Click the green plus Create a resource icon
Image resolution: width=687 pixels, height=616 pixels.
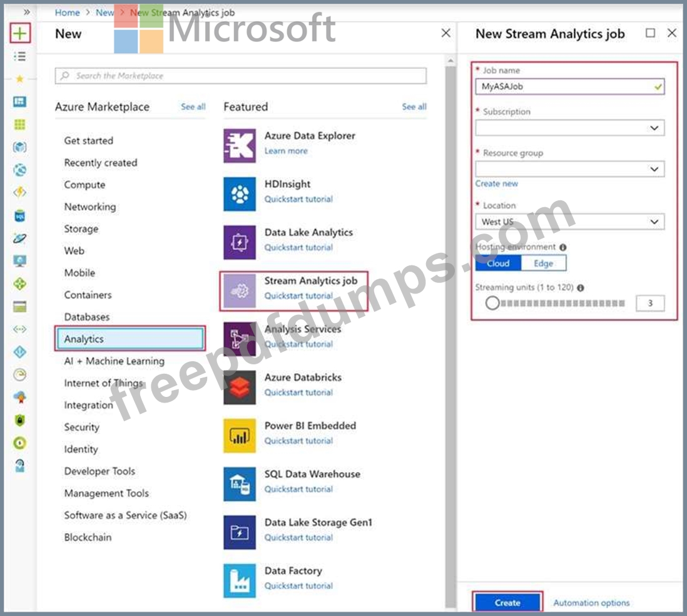coord(20,33)
